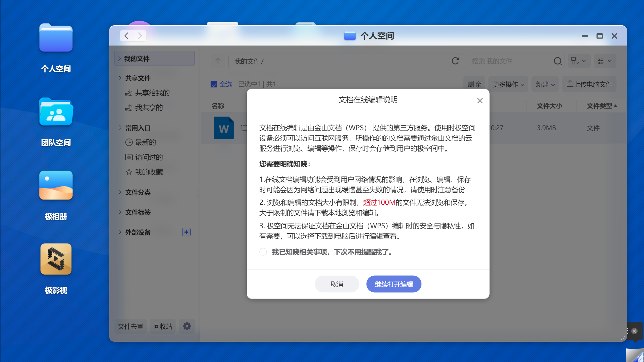Open the sort order options
This screenshot has width=644, height=362.
[x=578, y=61]
